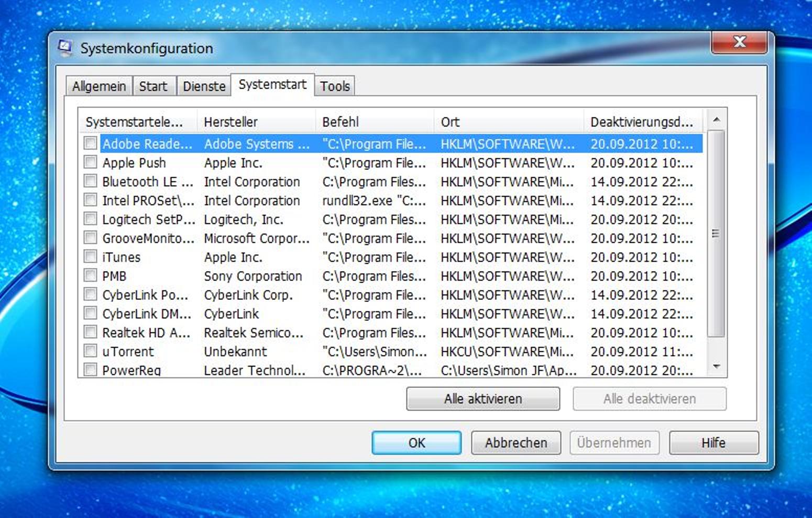Click the Alle deaktivieren button
Screen dimensions: 812x518
[650, 398]
